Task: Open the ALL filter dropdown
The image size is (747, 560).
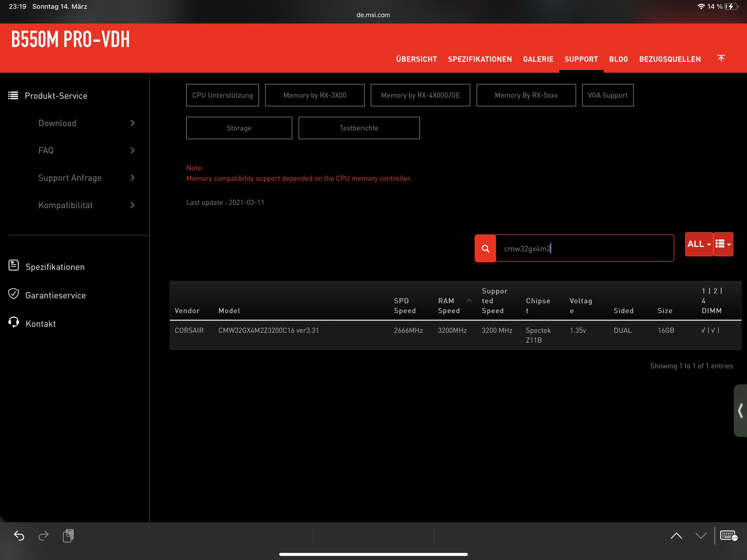Action: pyautogui.click(x=699, y=244)
